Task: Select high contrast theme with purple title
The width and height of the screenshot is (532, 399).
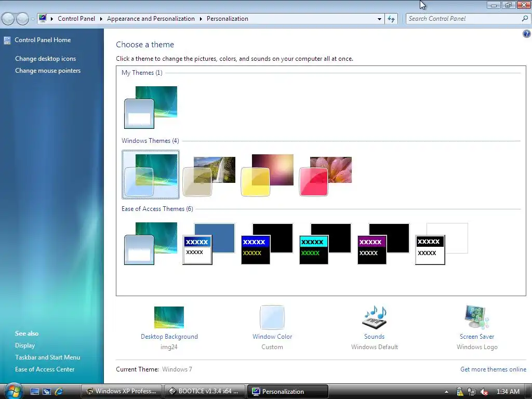Action: click(x=383, y=244)
